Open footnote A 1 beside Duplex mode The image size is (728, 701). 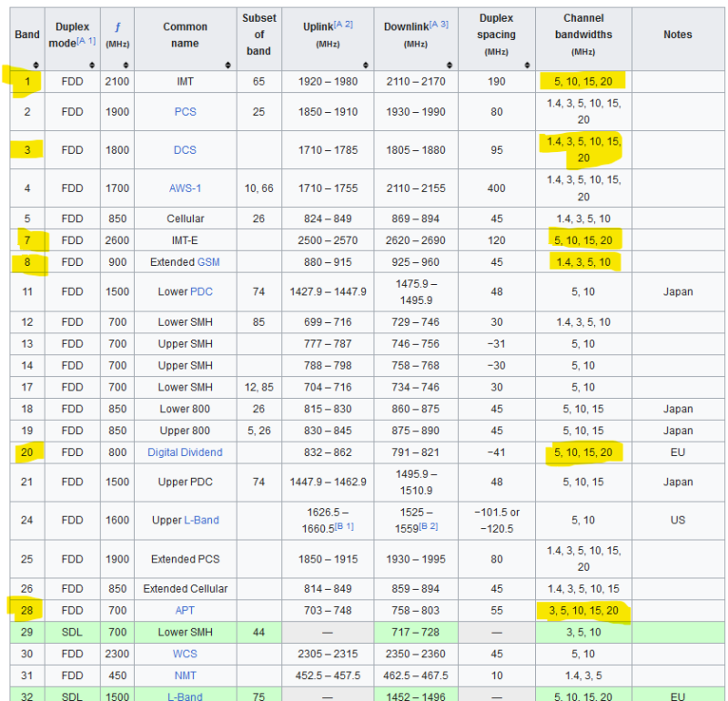coord(86,41)
